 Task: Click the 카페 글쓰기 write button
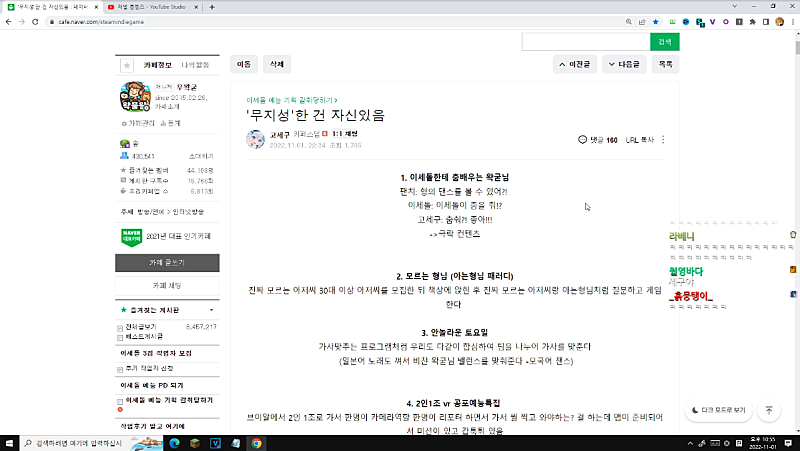[167, 263]
